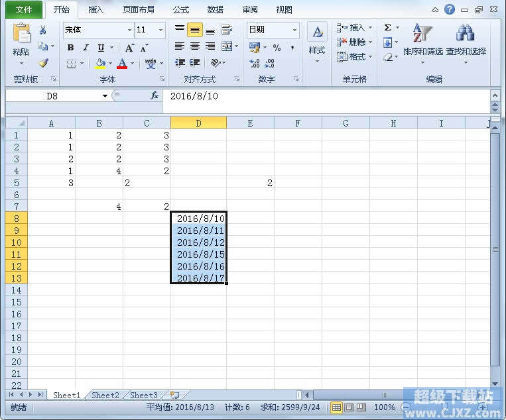Open font color dropdown arrow
Screen dimensions: 506x420
[x=132, y=63]
